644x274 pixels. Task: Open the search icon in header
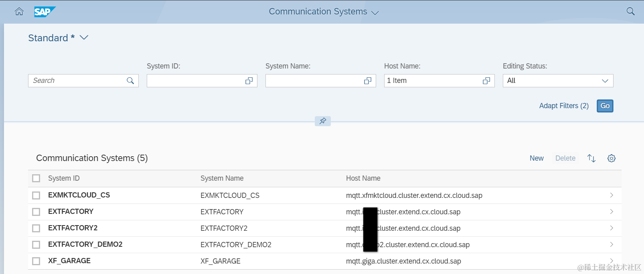pos(630,11)
